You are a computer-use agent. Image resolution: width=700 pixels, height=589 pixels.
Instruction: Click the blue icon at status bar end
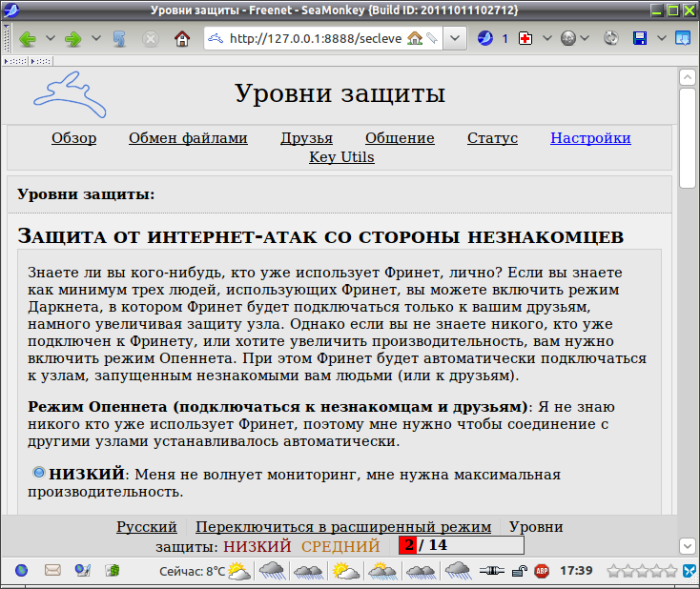click(x=690, y=571)
